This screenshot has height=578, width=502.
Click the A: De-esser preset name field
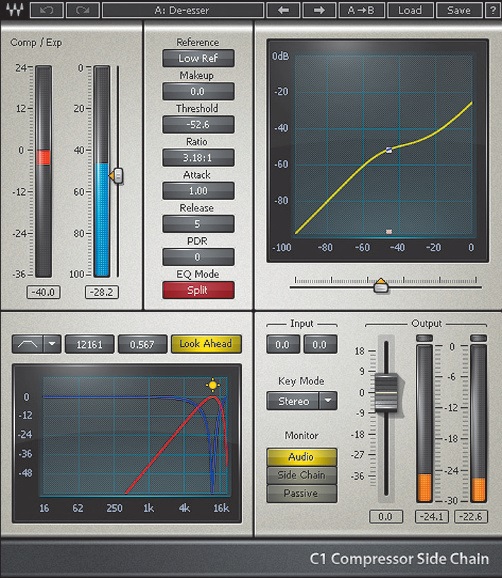click(x=182, y=10)
